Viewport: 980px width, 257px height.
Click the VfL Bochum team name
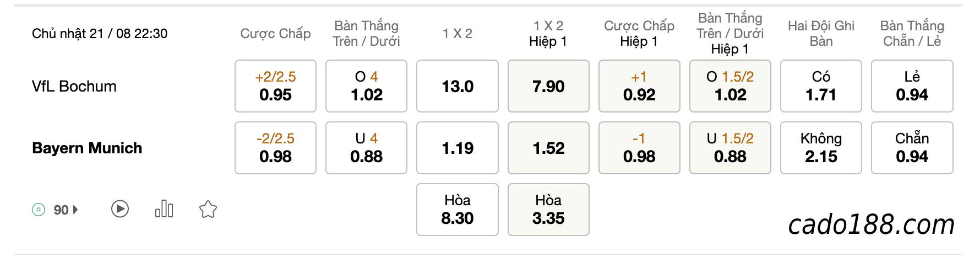[74, 87]
